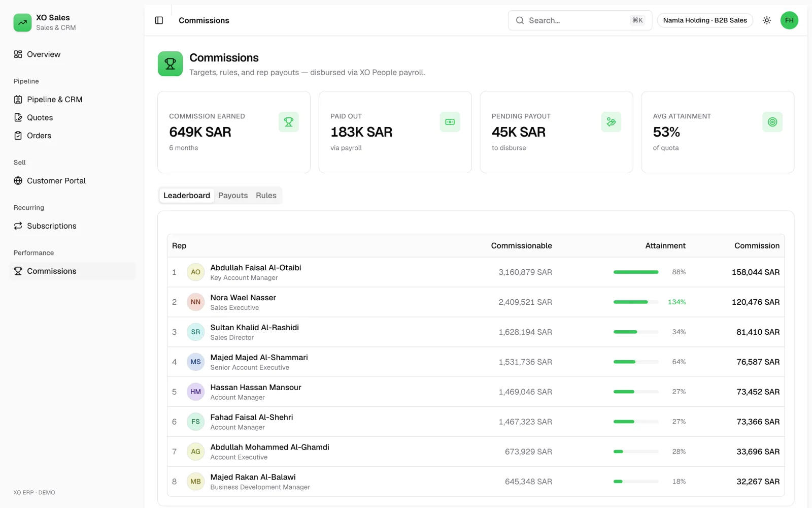
Task: Click Abdullah Mohammed Al-Ghamdi's name
Action: pyautogui.click(x=269, y=448)
